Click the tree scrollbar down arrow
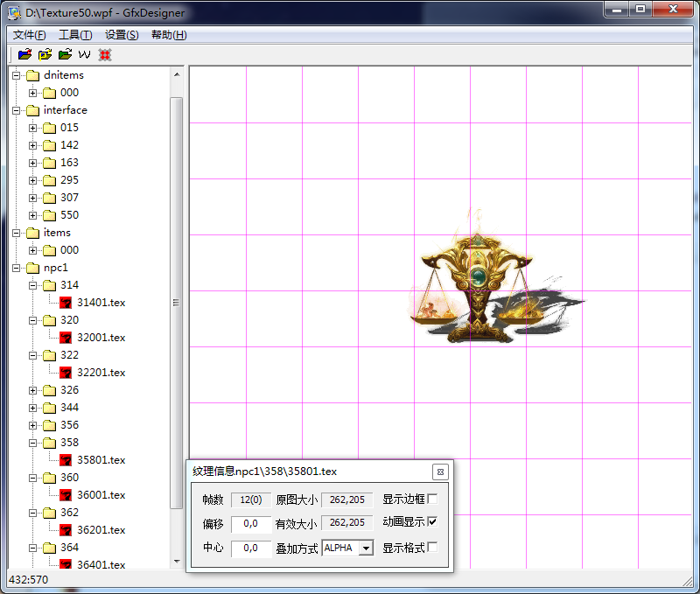The width and height of the screenshot is (700, 594). (x=177, y=562)
